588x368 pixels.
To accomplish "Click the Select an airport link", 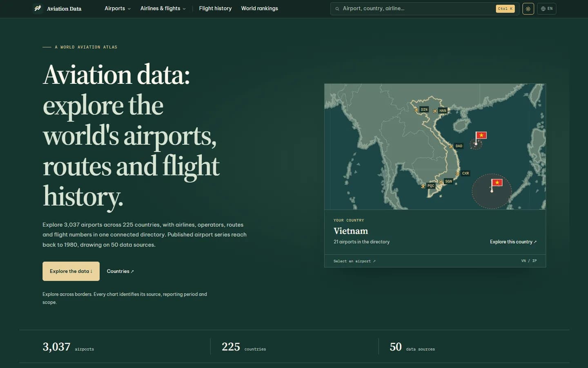I will click(x=354, y=261).
